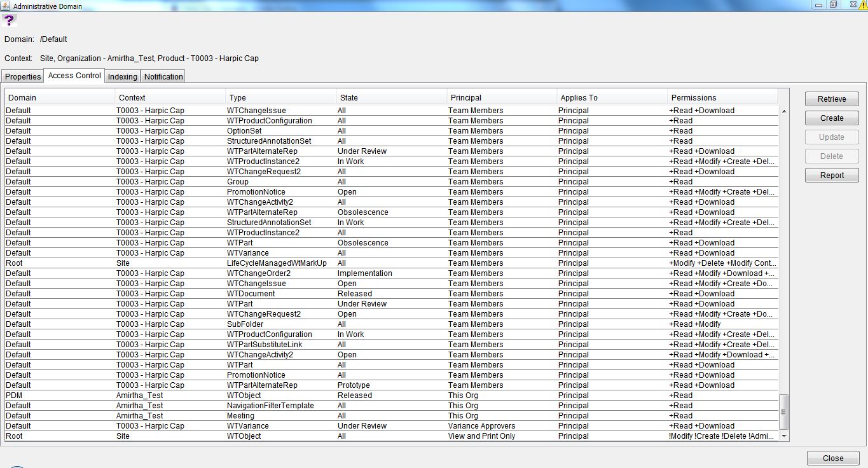
Task: Select the OptionSet type row
Action: pos(392,131)
